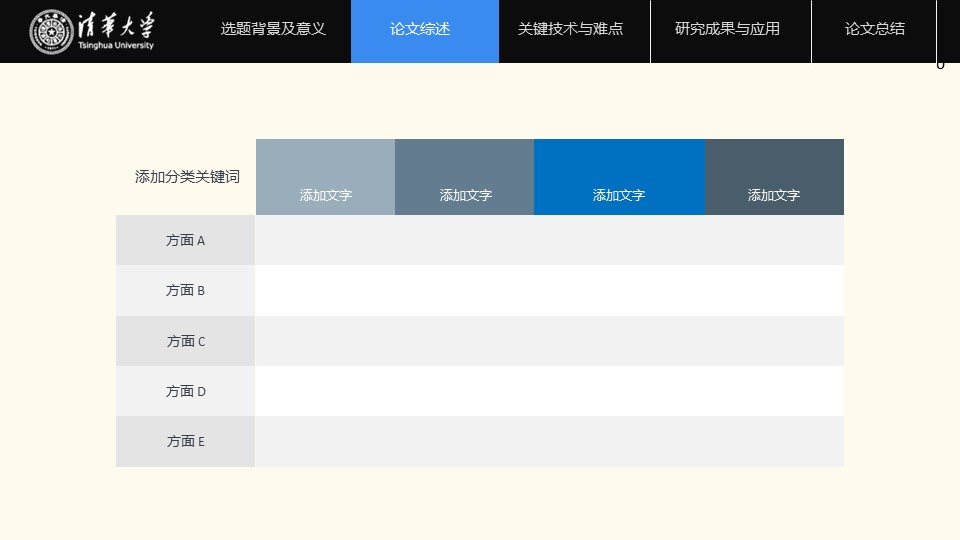
Task: Select the dark slate 添加文字 header cell
Action: 774,177
